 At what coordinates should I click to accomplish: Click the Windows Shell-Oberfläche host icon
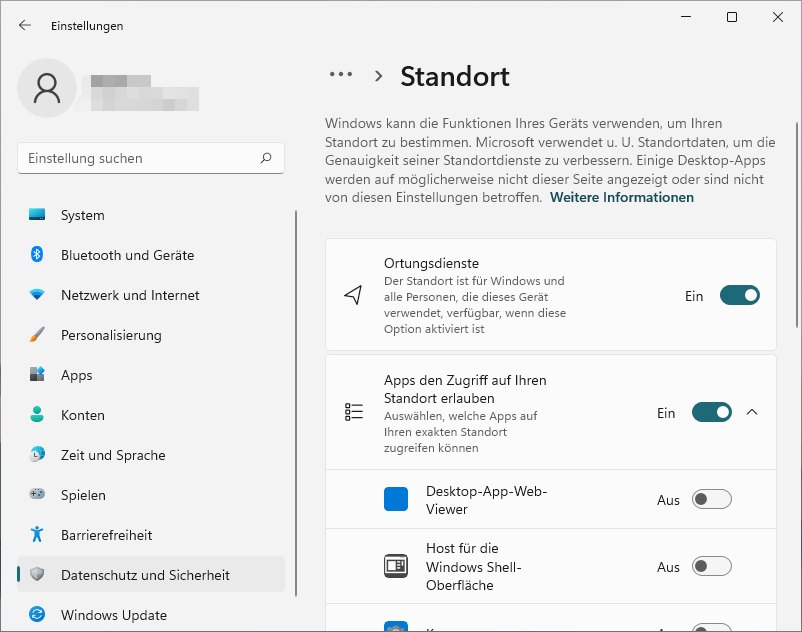click(396, 566)
